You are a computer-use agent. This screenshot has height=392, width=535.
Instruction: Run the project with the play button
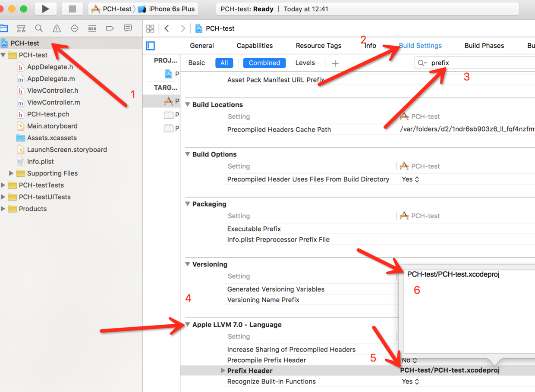pyautogui.click(x=45, y=9)
